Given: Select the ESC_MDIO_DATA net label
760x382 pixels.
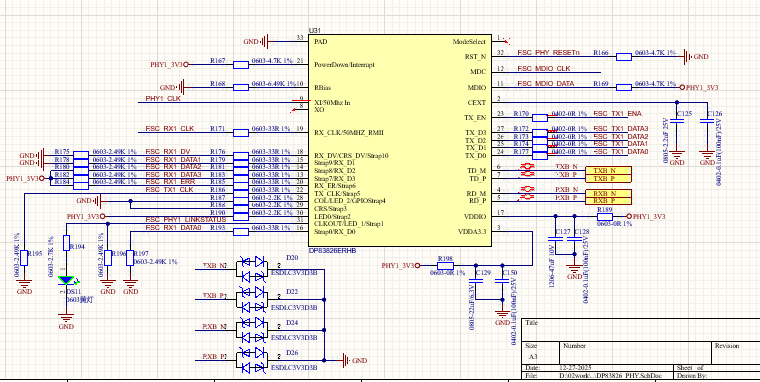Looking at the screenshot, I should [546, 84].
